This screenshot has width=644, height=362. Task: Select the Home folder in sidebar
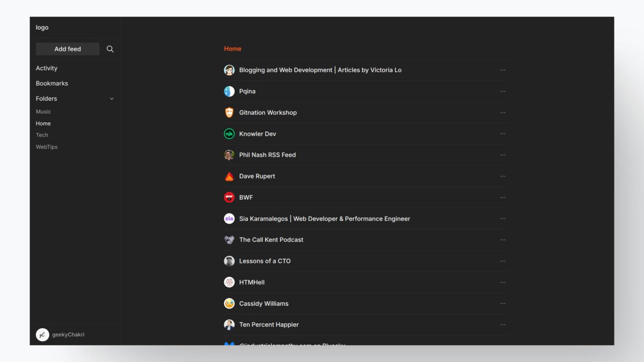coord(43,123)
